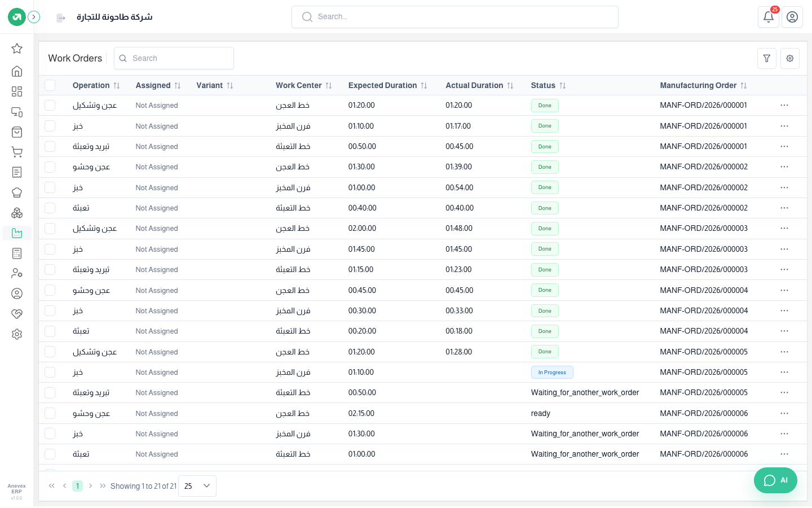
Task: Open the monitor devices sidebar icon
Action: (17, 112)
